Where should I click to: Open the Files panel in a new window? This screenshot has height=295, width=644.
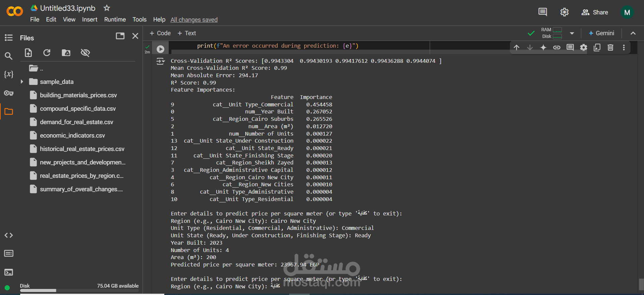(120, 36)
